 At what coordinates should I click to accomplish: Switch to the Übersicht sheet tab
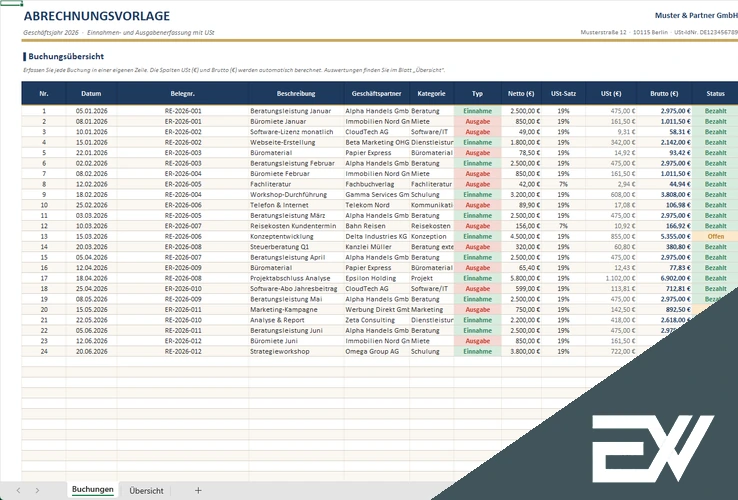point(146,490)
